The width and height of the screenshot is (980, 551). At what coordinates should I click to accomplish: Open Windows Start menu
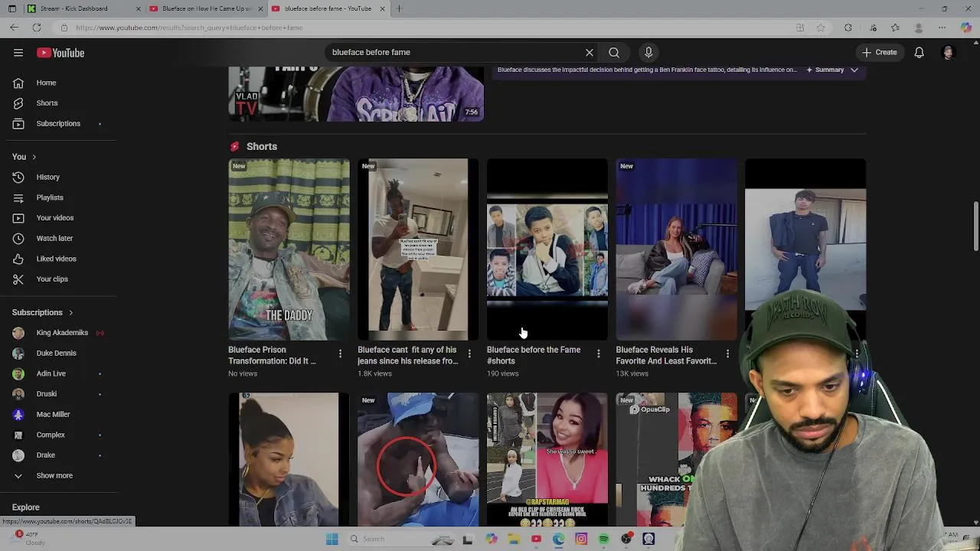[x=332, y=539]
